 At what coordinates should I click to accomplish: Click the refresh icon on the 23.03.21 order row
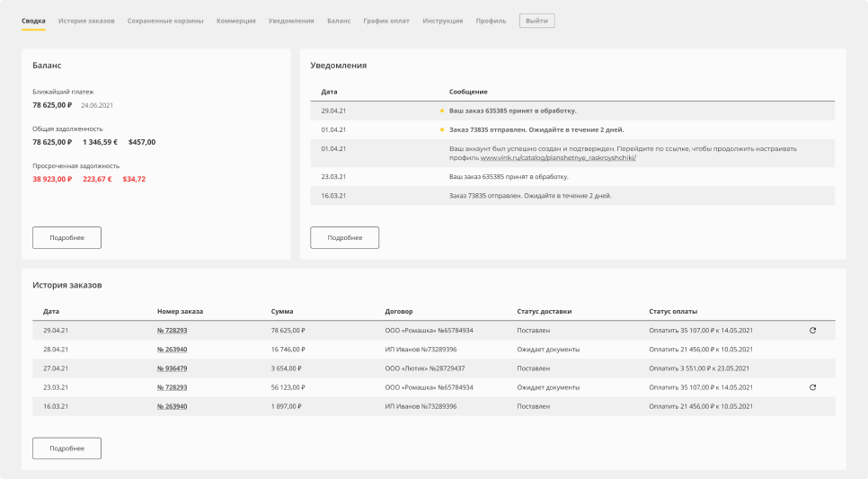812,387
